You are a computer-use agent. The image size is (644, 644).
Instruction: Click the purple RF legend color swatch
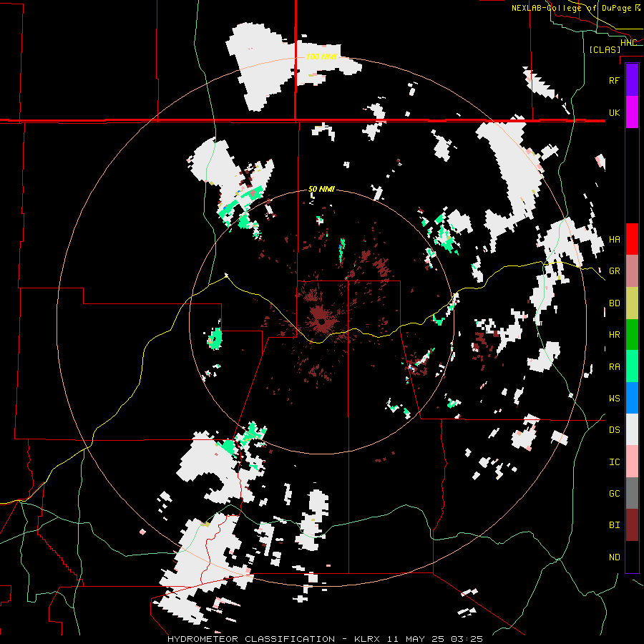coord(632,80)
